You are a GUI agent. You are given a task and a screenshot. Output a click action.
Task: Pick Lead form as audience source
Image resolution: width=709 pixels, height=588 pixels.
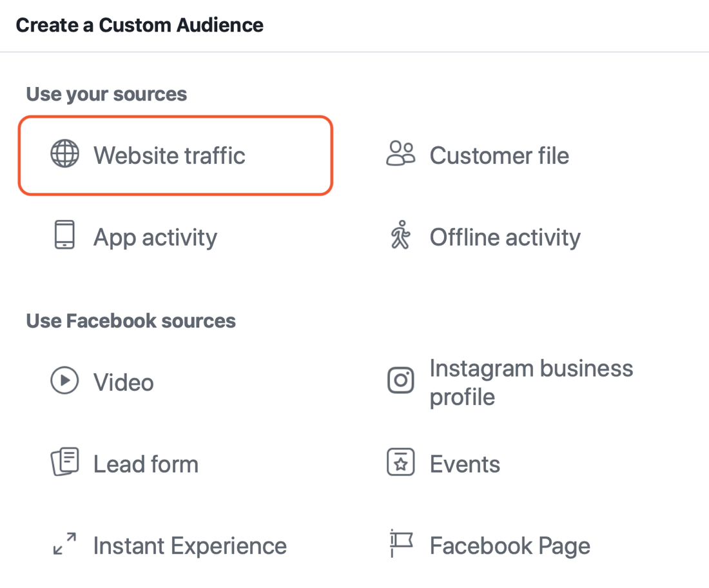coord(146,463)
